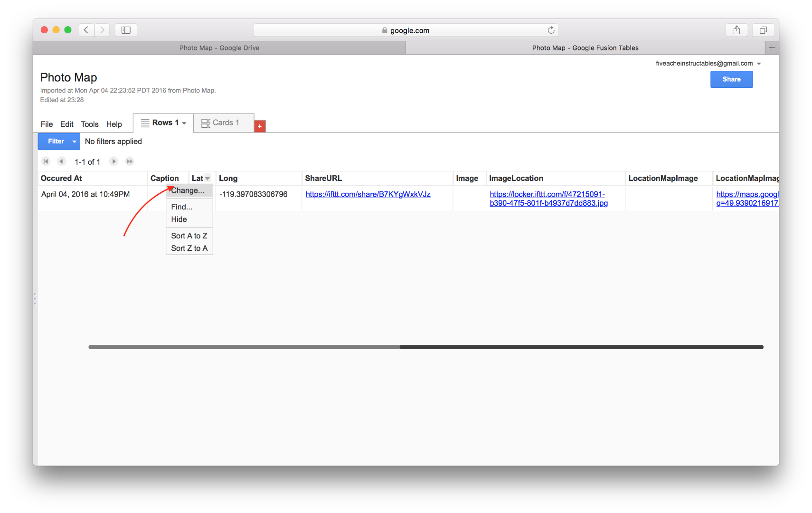Open the File menu
This screenshot has height=513, width=812.
(x=46, y=124)
